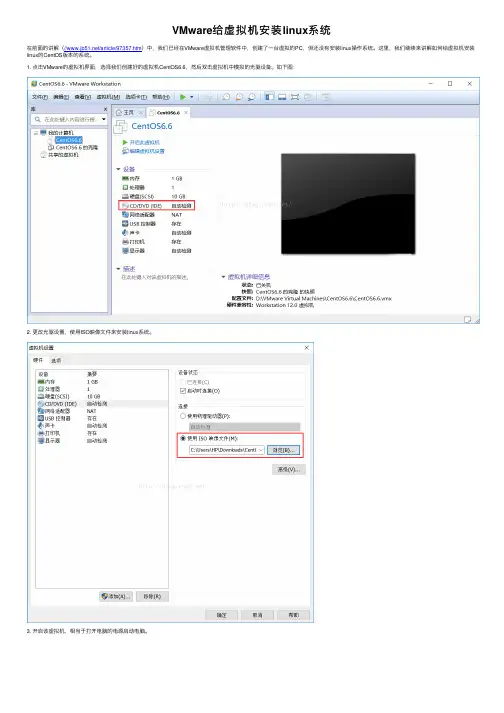
Task: Click the VMware Workstation title bar app icon
Action: (34, 84)
